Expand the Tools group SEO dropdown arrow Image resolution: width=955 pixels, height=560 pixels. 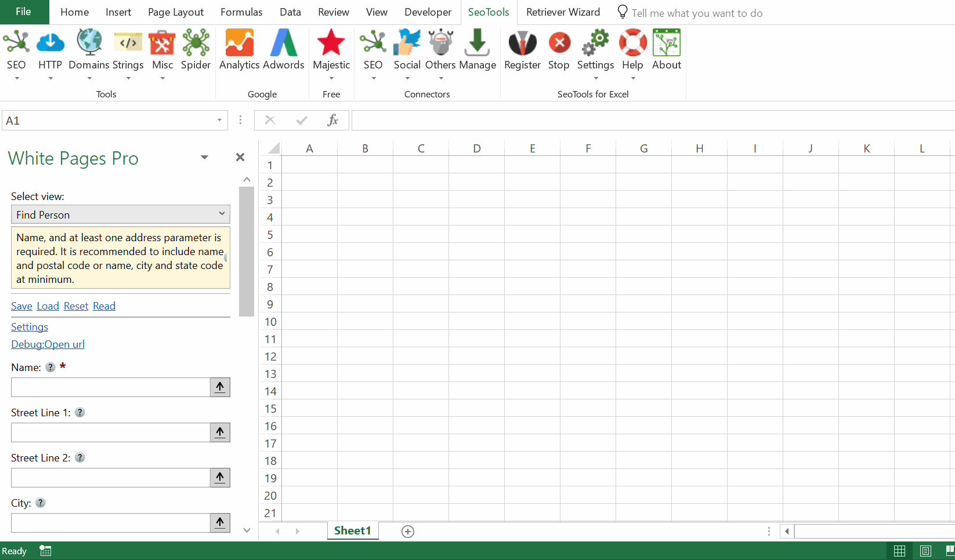(x=17, y=78)
